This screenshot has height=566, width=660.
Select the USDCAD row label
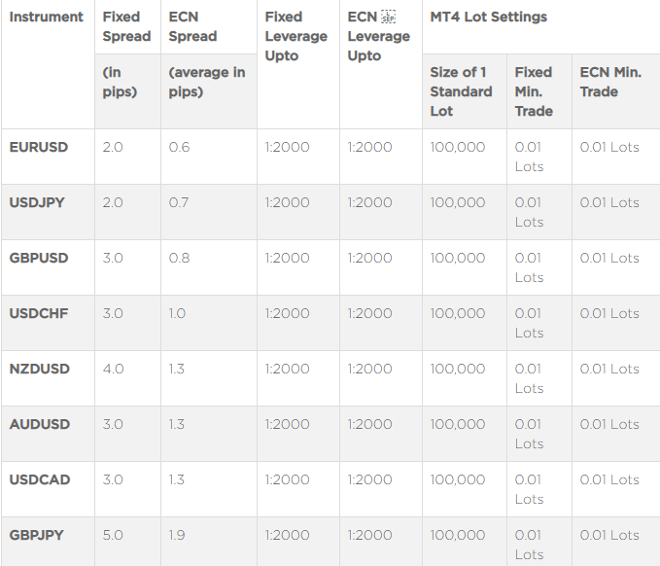[40, 480]
